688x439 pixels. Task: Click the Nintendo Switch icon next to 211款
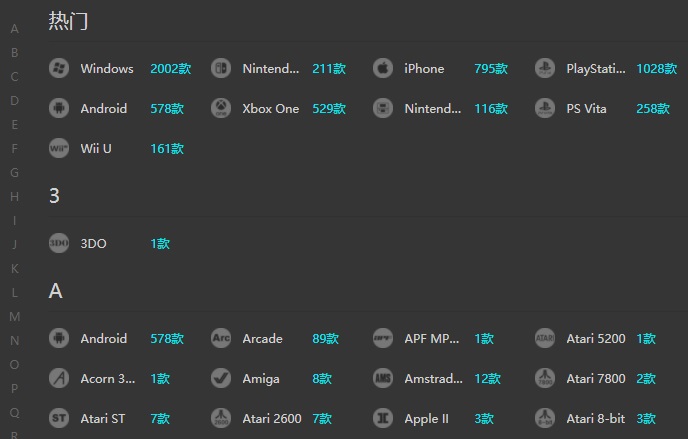click(x=221, y=68)
